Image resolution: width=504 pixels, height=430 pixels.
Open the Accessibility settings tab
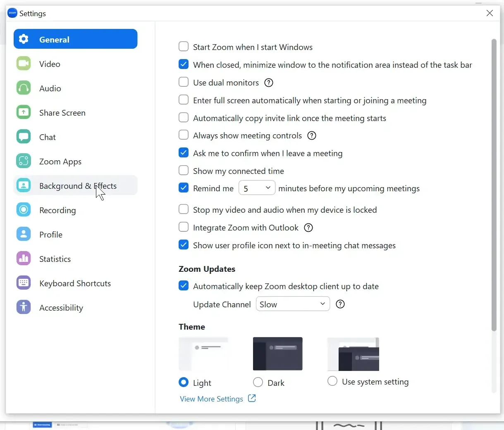pos(76,307)
